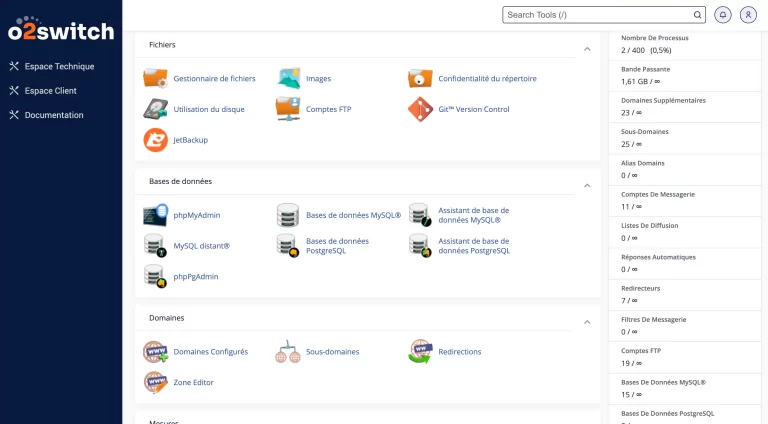
Task: Open the phpPgAdmin icon
Action: (x=155, y=277)
